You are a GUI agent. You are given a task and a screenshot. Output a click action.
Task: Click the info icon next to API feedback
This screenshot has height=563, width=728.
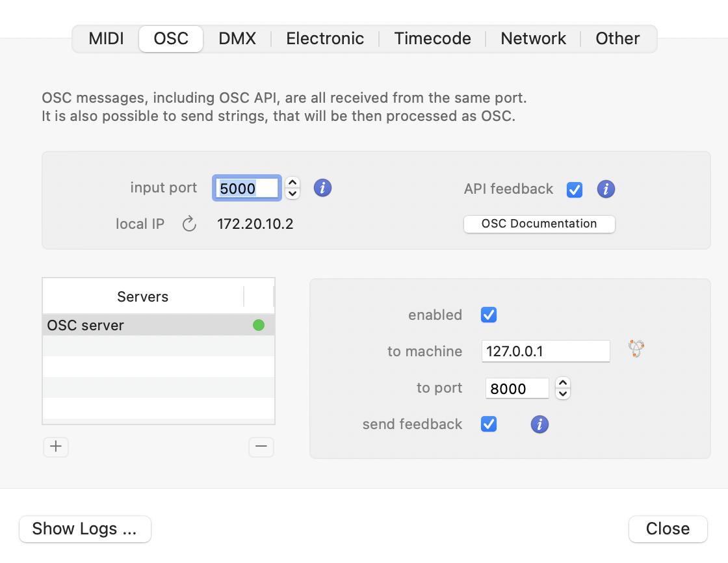click(606, 189)
